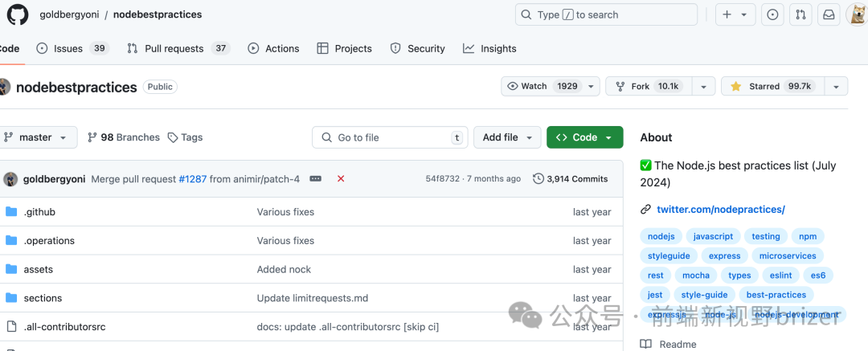This screenshot has width=868, height=351.
Task: Open the 3,914 Commits history
Action: point(571,179)
